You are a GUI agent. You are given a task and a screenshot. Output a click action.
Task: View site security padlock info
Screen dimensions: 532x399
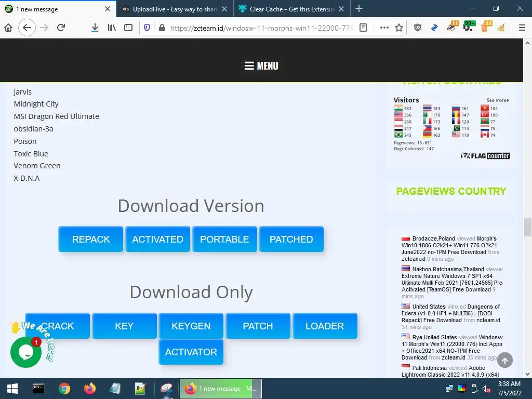[162, 28]
